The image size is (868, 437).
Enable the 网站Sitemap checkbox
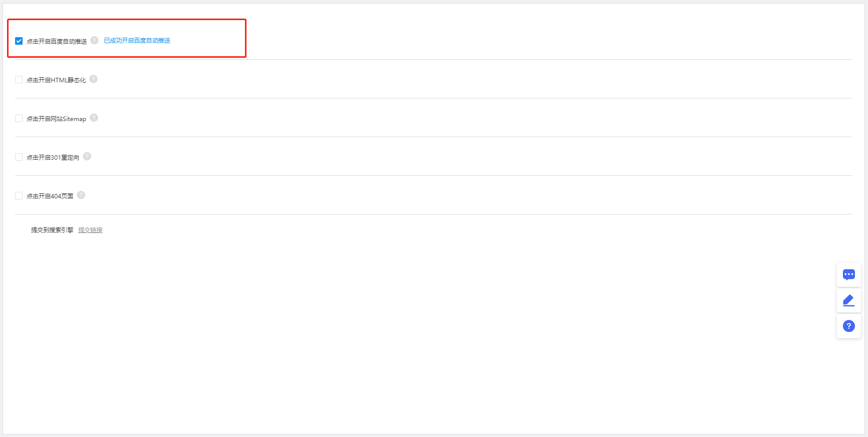pyautogui.click(x=19, y=118)
